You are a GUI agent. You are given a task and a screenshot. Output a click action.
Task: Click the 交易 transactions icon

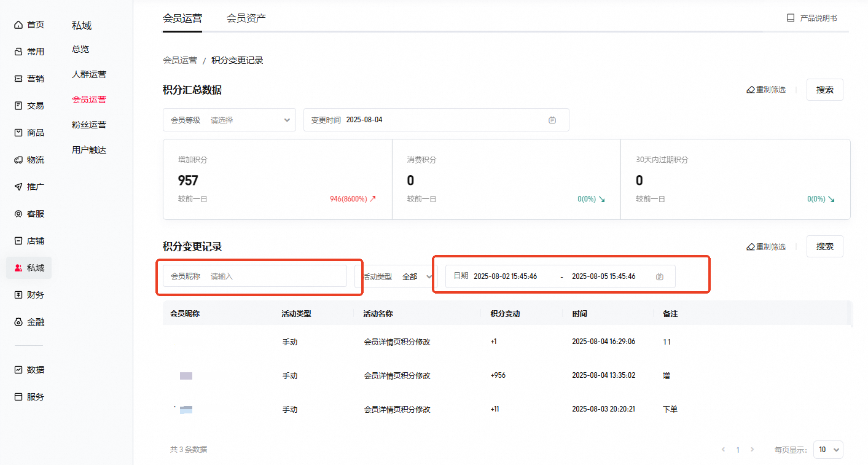(x=18, y=106)
